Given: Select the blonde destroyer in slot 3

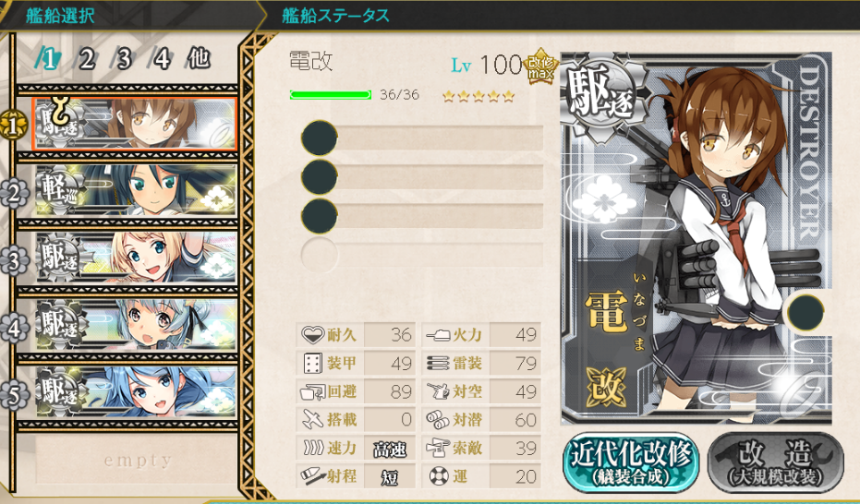Looking at the screenshot, I should coord(136,258).
